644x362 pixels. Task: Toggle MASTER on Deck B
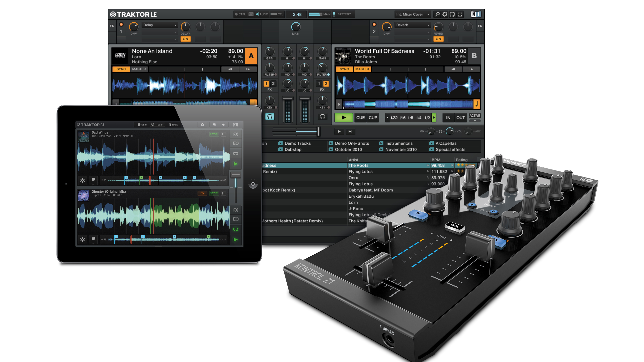pyautogui.click(x=362, y=69)
